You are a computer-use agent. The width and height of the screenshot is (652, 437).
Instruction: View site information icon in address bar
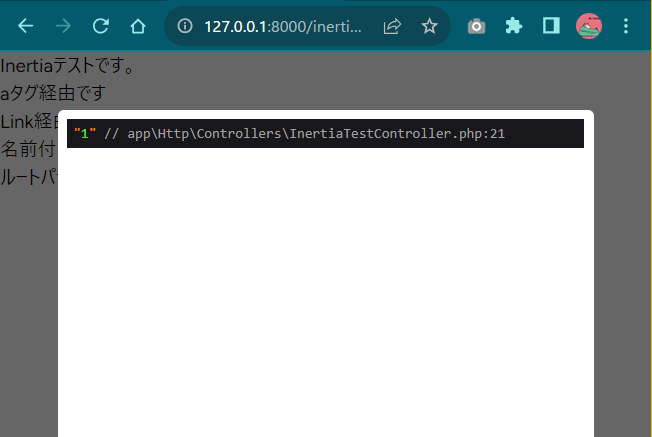click(185, 26)
